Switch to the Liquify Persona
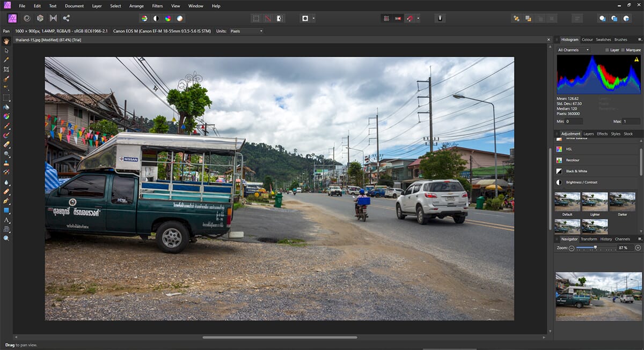This screenshot has height=350, width=644. point(26,18)
